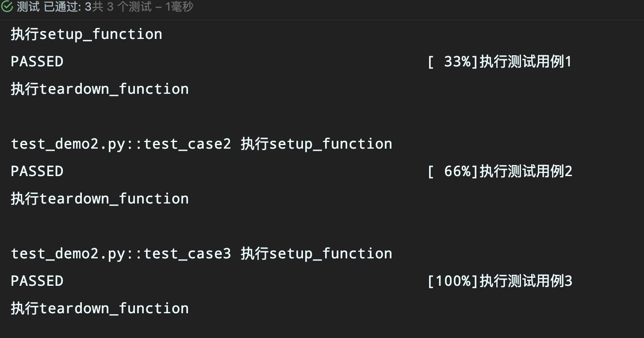
Task: Click 执行setup_function after test_case2
Action: (x=317, y=144)
